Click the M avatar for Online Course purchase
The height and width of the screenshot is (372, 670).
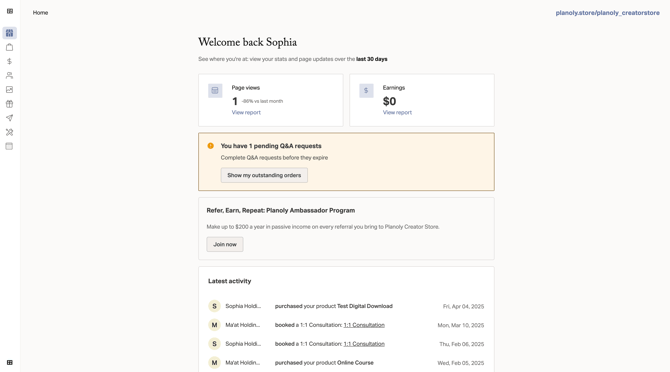pos(215,363)
